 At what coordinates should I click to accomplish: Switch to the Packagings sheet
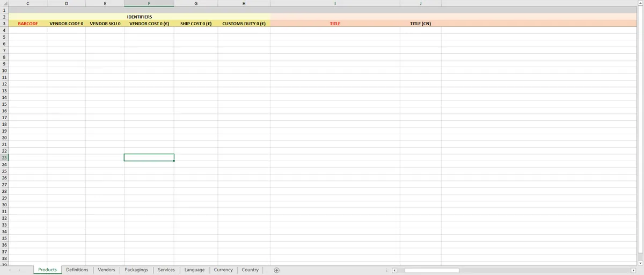click(136, 270)
